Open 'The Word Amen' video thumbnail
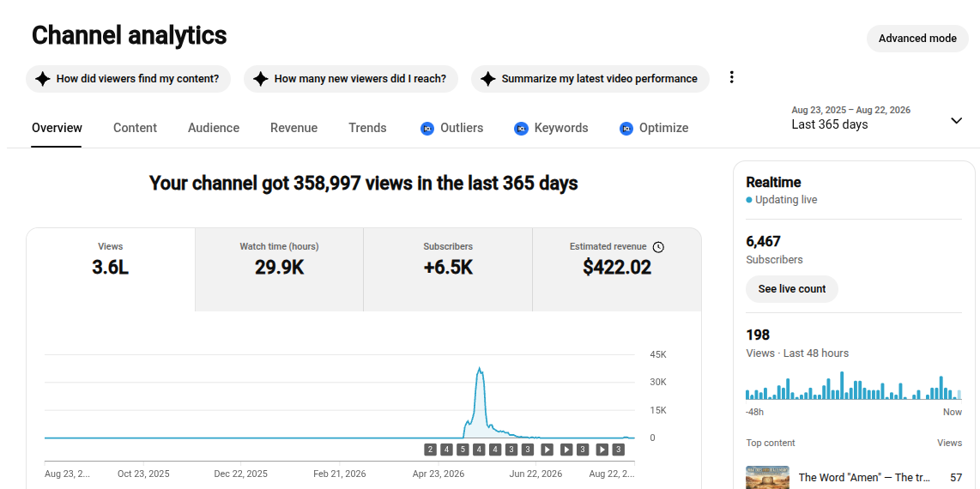980x489 pixels. click(x=767, y=477)
